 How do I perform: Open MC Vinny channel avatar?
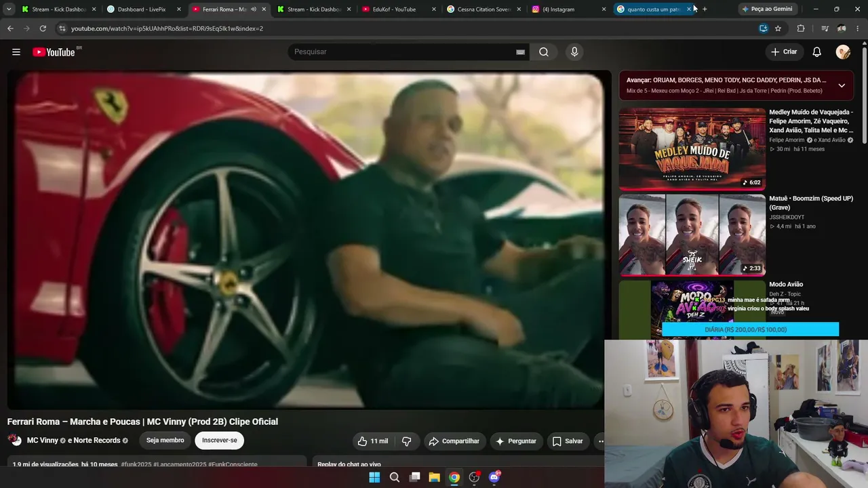(14, 441)
